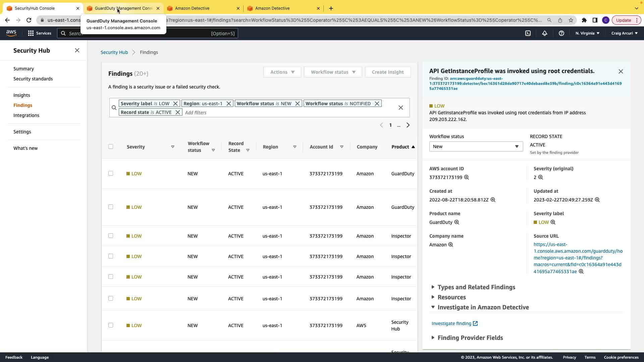The height and width of the screenshot is (362, 644).
Task: Open the Services grid menu
Action: tap(31, 33)
